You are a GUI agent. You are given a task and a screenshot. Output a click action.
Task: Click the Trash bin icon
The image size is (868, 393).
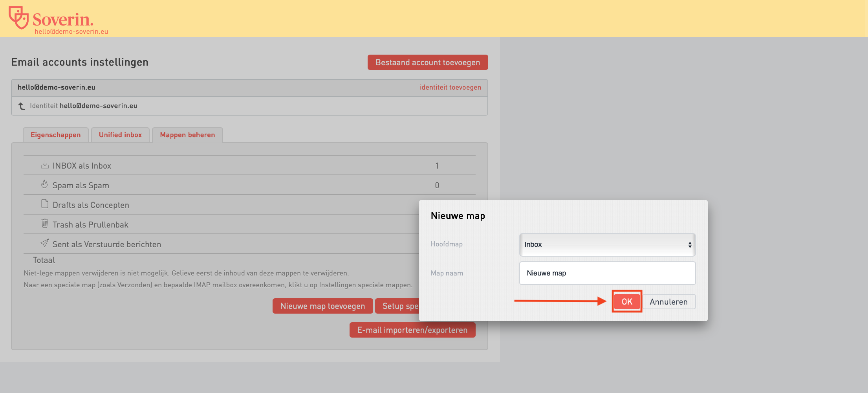[x=45, y=224]
